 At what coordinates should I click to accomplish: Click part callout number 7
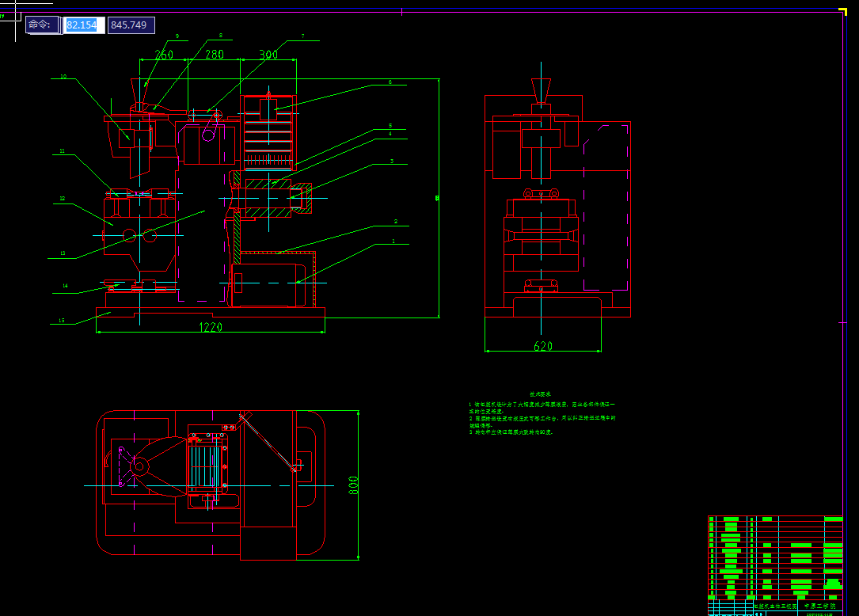coord(303,36)
